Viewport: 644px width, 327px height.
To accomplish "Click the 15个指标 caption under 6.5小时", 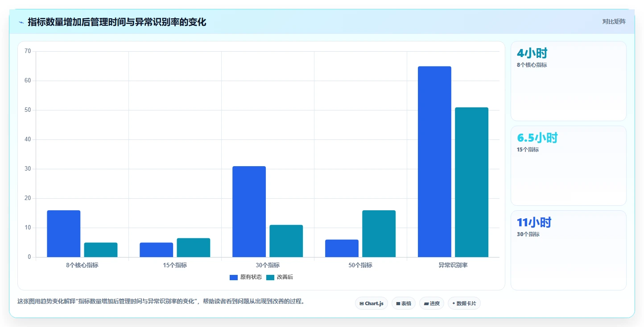I will (x=528, y=150).
